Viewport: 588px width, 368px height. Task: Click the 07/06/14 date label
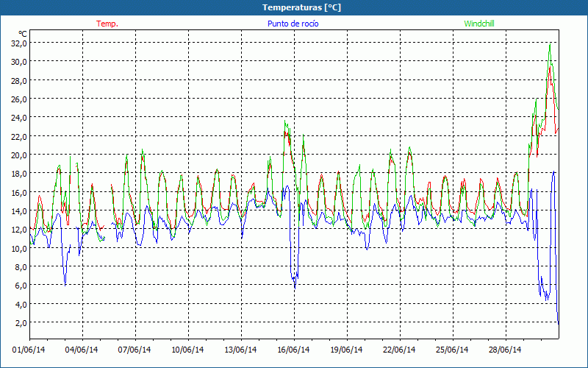(135, 350)
